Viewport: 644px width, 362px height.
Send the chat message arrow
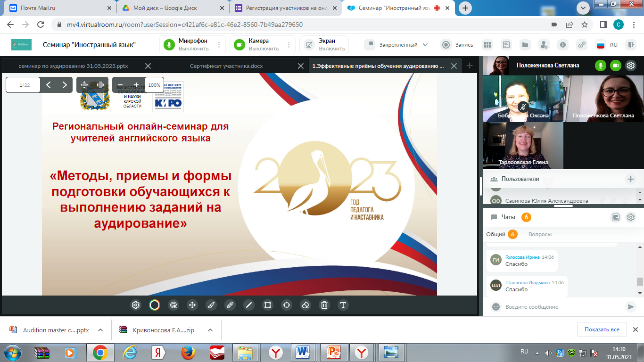[x=630, y=307]
